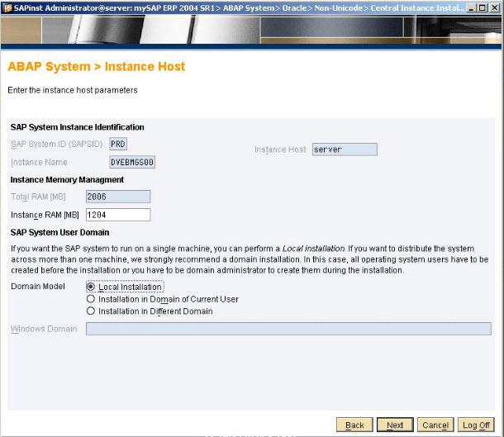
Task: Click the Windows Domain input field
Action: [288, 329]
